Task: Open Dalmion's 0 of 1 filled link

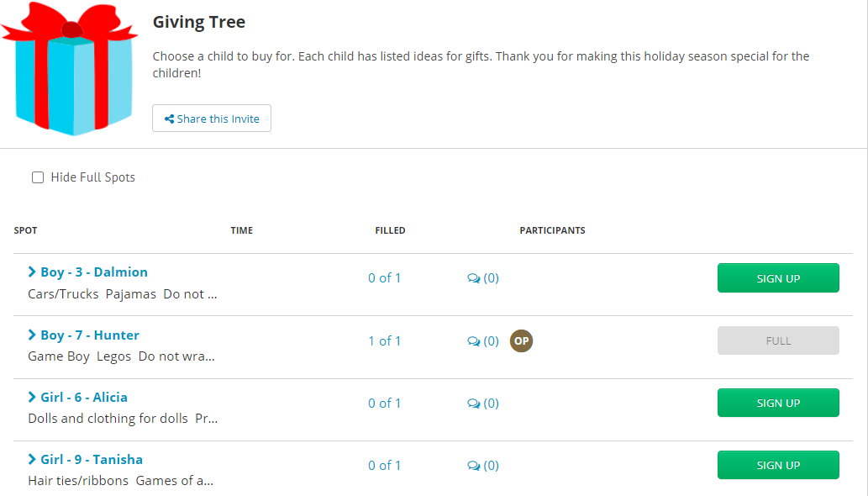Action: pyautogui.click(x=385, y=278)
